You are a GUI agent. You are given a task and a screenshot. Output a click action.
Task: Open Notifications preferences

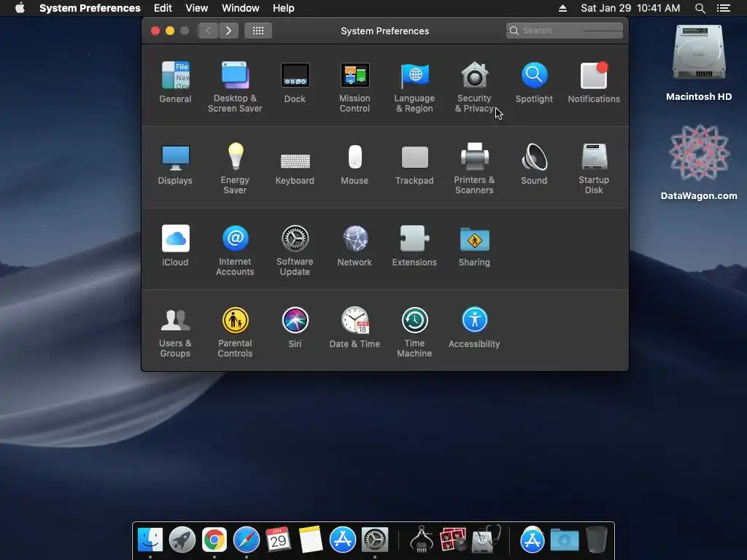(x=594, y=82)
